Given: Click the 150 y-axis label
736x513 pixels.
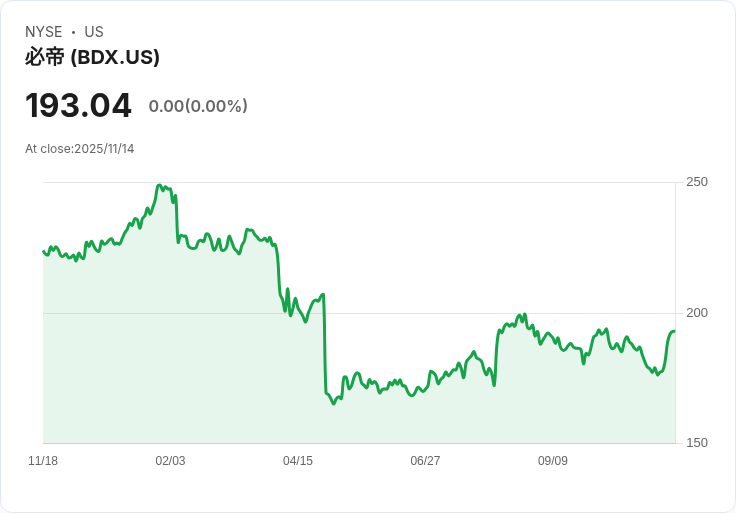Looking at the screenshot, I should (x=696, y=443).
